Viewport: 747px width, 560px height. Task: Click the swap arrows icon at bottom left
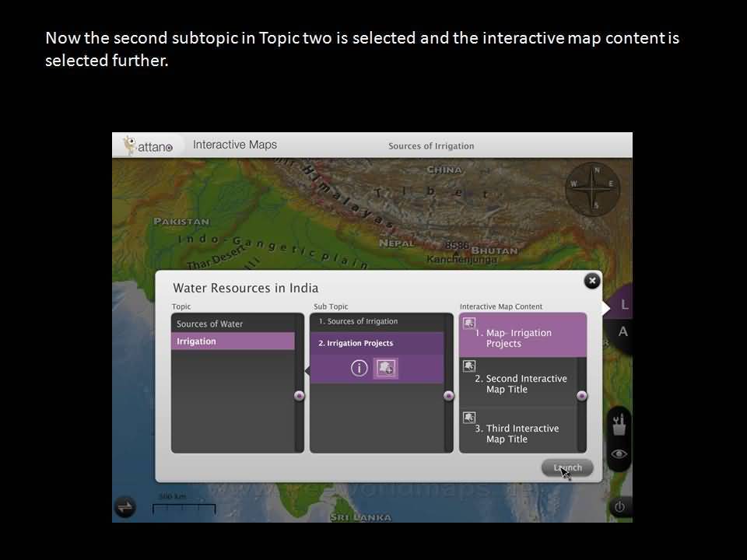coord(125,507)
